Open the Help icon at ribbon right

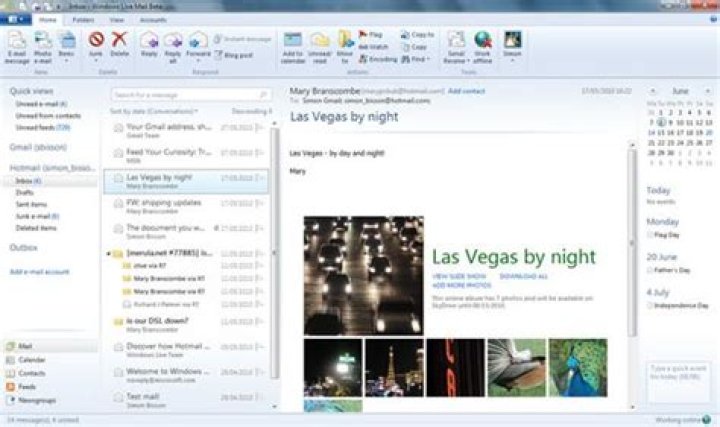(x=714, y=19)
